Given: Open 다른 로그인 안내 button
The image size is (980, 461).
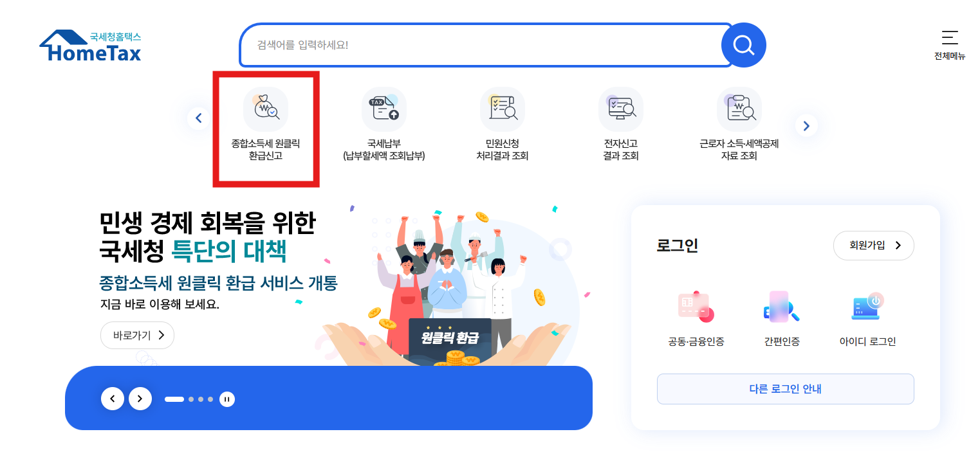Looking at the screenshot, I should point(786,389).
